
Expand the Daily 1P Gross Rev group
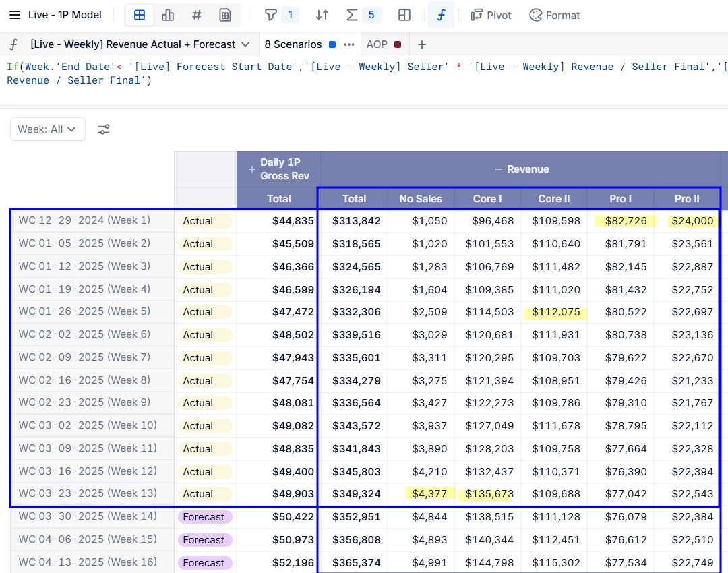252,169
